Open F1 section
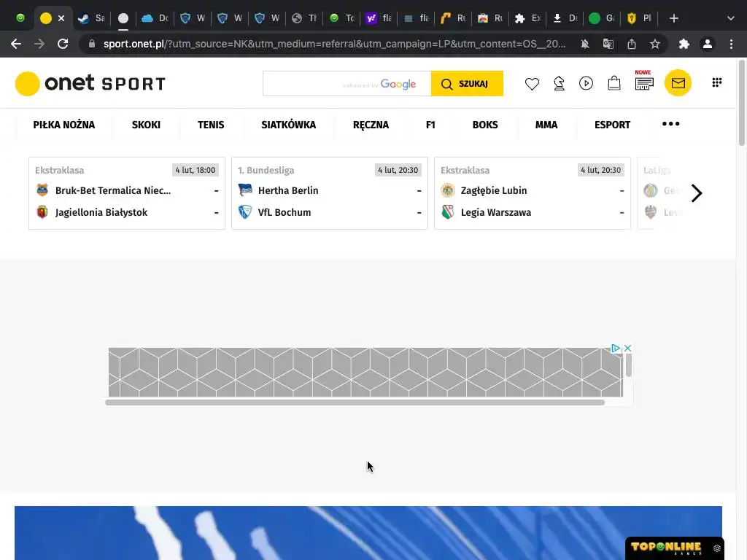Viewport: 747px width, 560px height. pos(430,125)
